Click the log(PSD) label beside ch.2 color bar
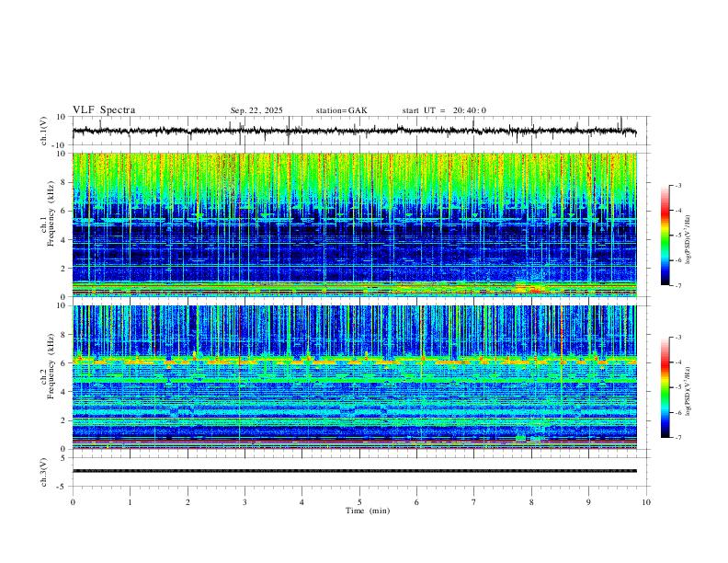Viewport: 728px width, 563px height. [x=688, y=391]
